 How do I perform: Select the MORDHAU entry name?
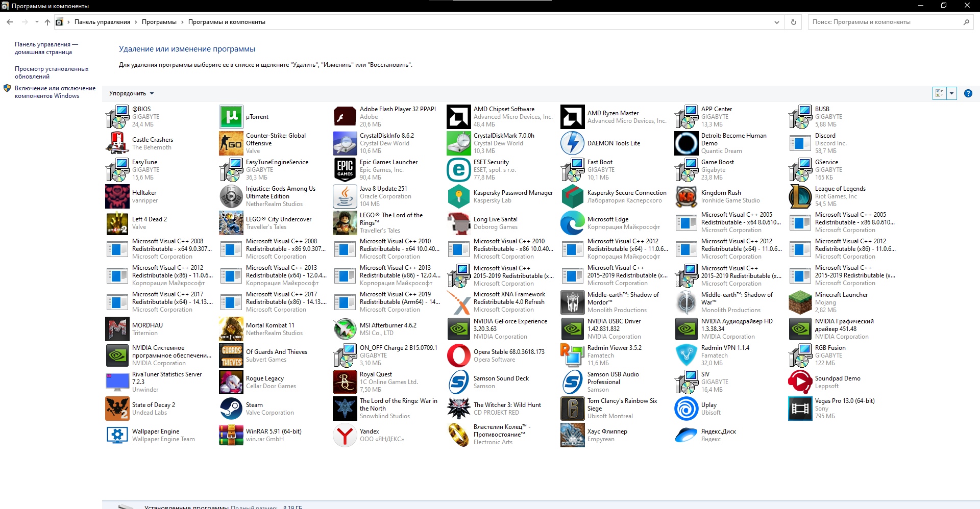coord(148,325)
